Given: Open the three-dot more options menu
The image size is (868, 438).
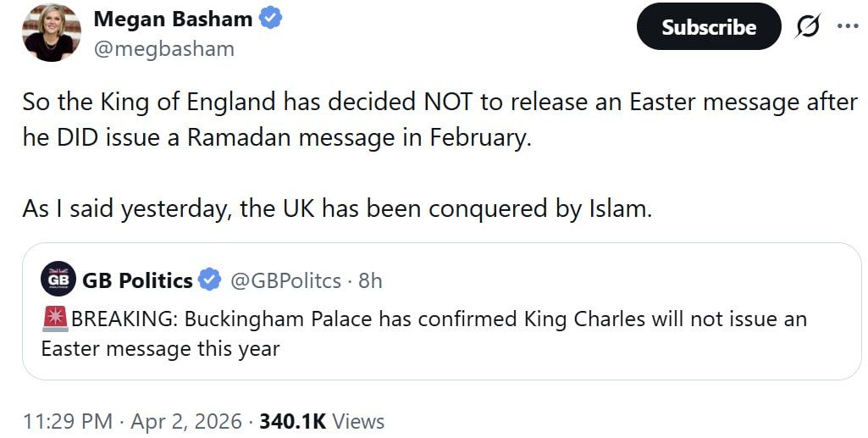Looking at the screenshot, I should 847,25.
